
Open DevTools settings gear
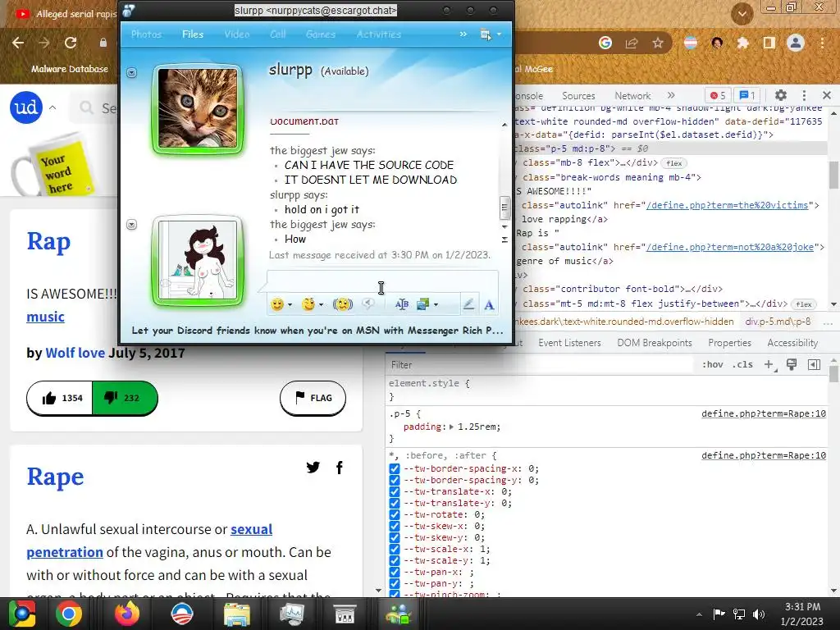pos(781,95)
